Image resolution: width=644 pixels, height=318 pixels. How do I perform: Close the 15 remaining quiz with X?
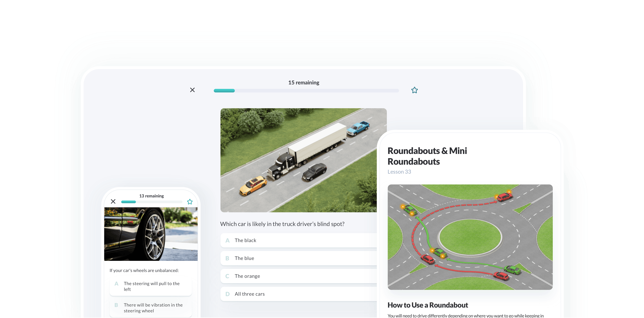[192, 90]
